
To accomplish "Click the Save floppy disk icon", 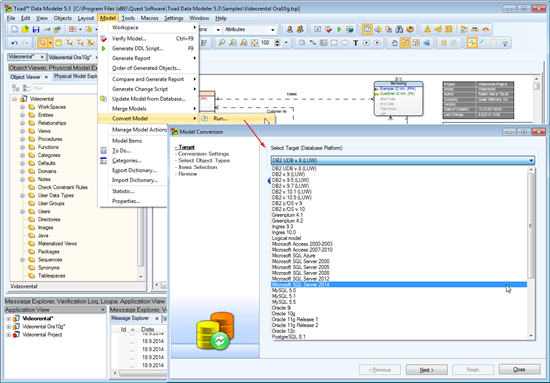I will (36, 29).
